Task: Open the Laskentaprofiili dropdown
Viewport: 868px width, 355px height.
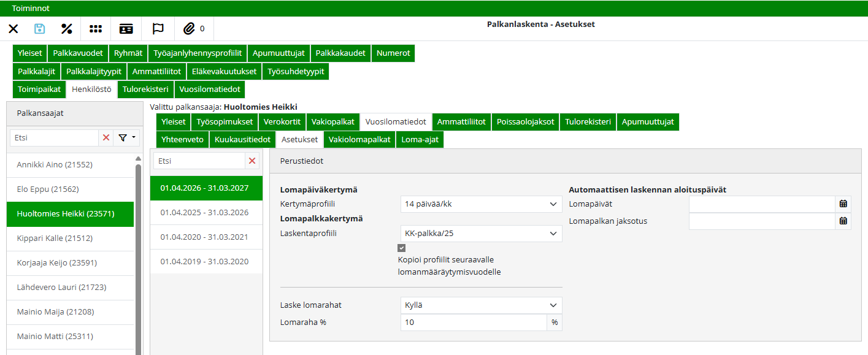Action: coord(481,234)
